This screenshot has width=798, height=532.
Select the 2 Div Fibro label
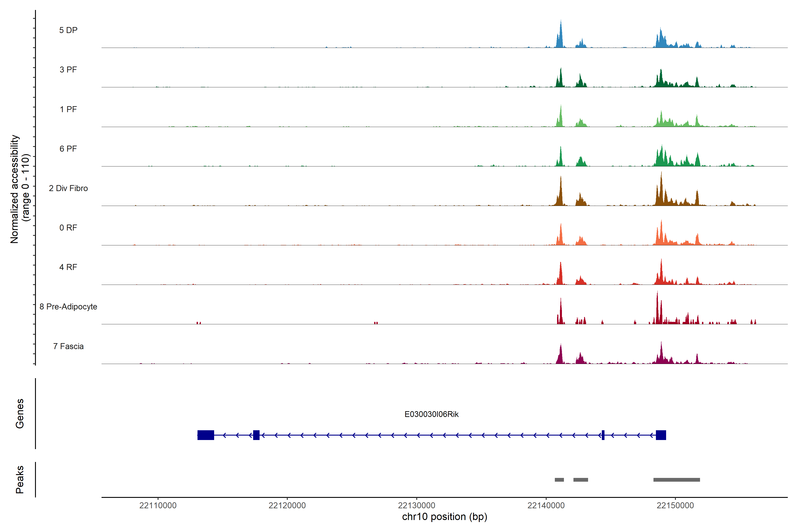coord(68,188)
